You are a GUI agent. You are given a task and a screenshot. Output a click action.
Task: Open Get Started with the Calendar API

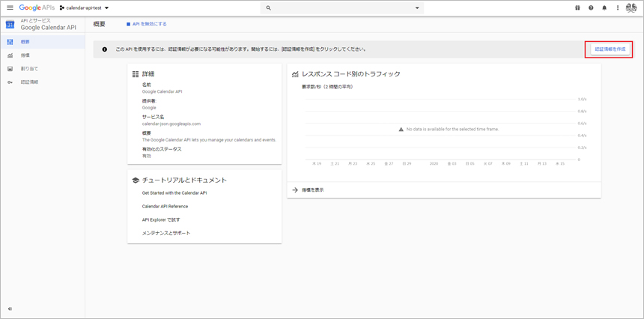(x=174, y=193)
